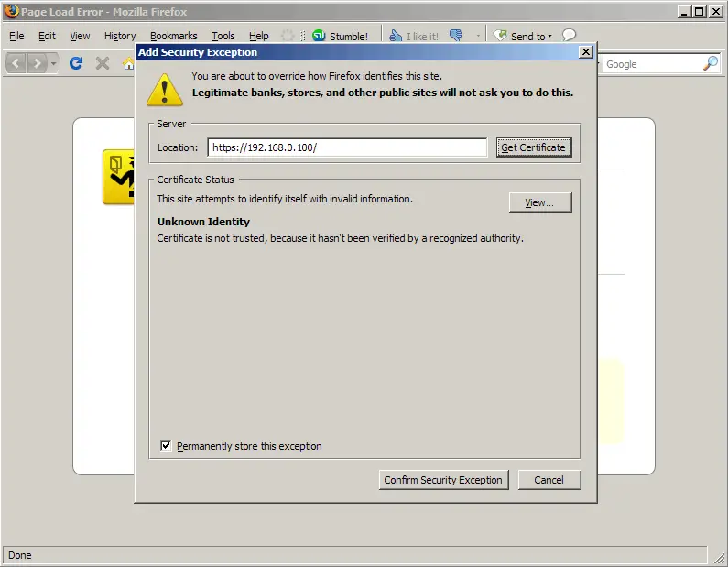Click the StumbleUpon Stumble! button
The width and height of the screenshot is (728, 567).
tap(340, 36)
